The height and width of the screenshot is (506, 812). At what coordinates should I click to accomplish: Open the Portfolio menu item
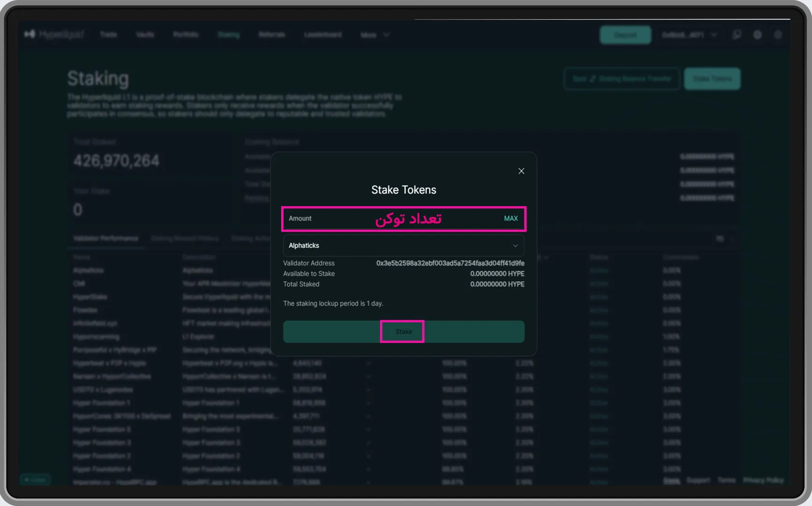(186, 35)
